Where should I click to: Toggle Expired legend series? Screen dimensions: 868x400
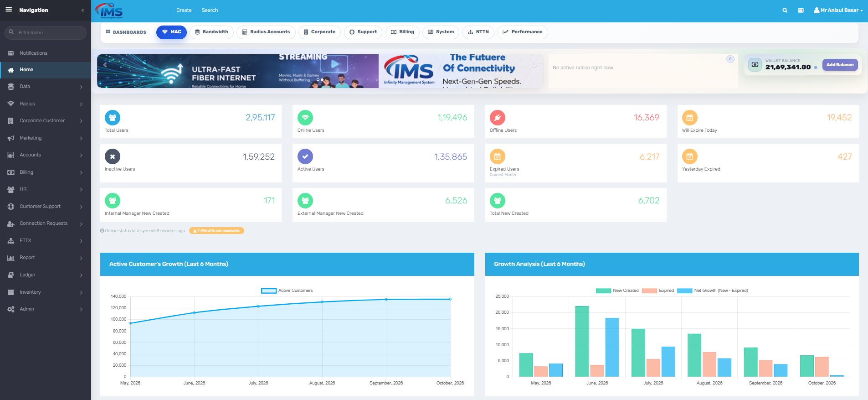click(658, 291)
